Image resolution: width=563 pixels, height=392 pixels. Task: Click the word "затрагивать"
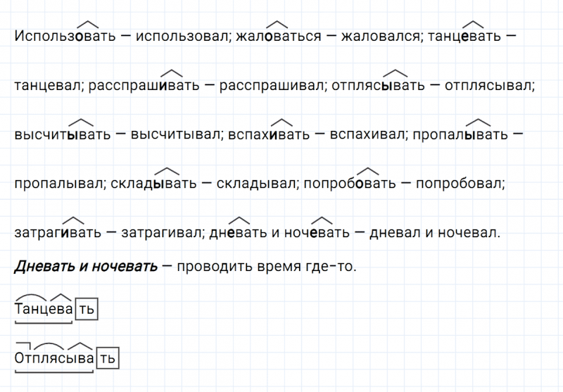pos(56,233)
